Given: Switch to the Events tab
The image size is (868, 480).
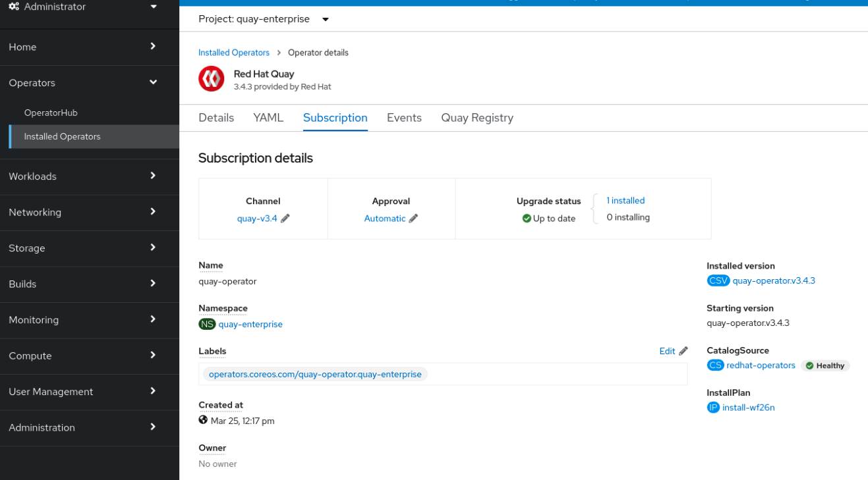Looking at the screenshot, I should pyautogui.click(x=404, y=117).
